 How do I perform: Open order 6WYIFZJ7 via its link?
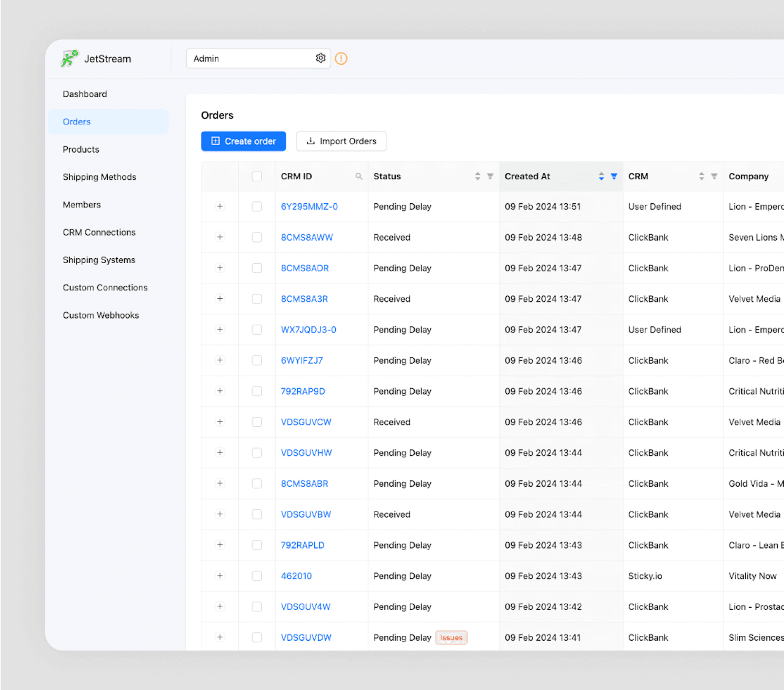pyautogui.click(x=302, y=360)
